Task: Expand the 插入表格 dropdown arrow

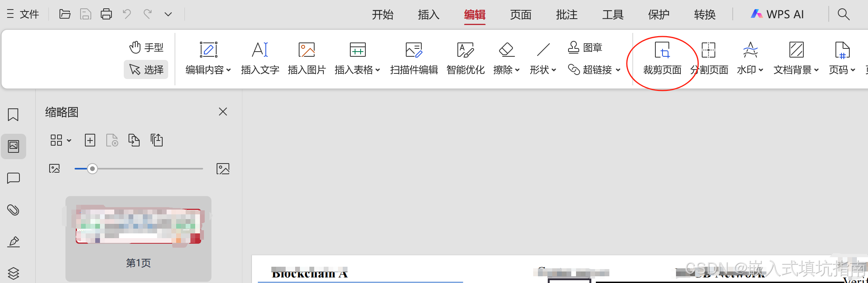Action: pyautogui.click(x=378, y=70)
